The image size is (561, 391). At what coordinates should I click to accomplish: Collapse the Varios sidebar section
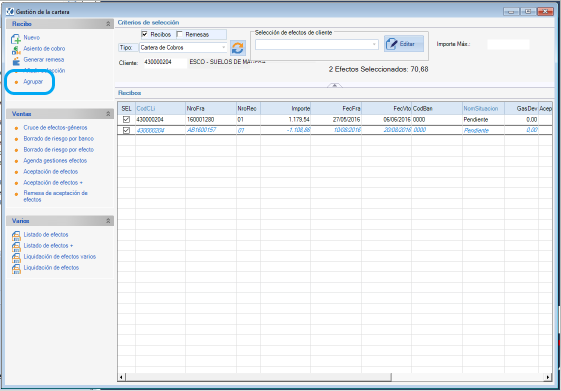pyautogui.click(x=108, y=221)
